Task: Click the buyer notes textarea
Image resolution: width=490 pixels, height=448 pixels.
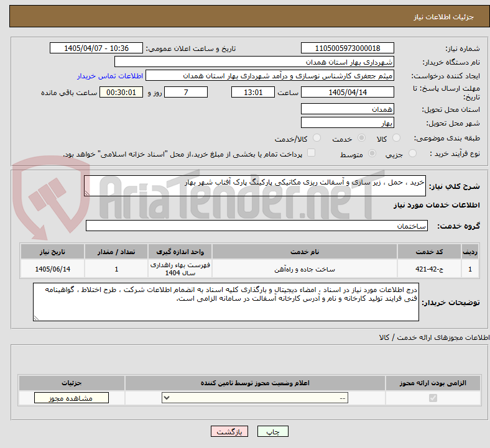Action: click(226, 302)
